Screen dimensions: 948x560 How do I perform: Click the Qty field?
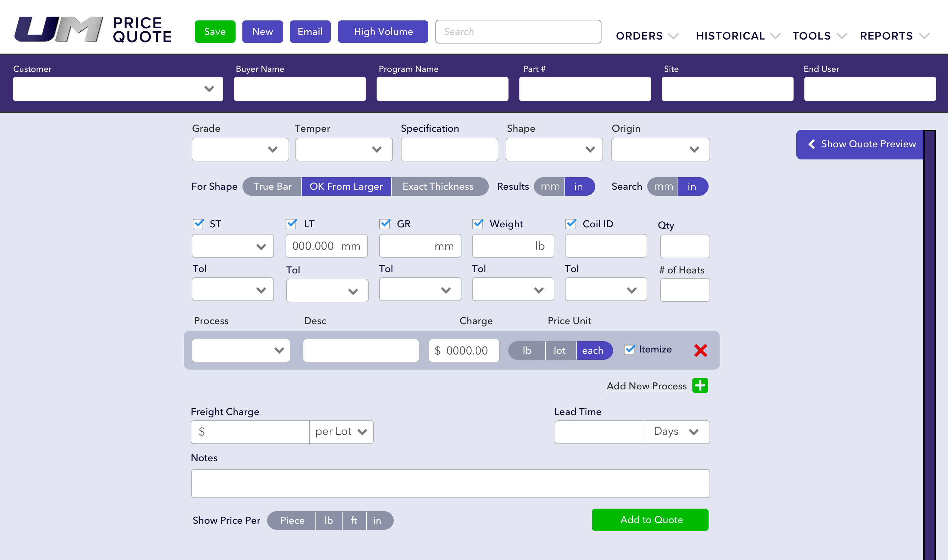685,246
